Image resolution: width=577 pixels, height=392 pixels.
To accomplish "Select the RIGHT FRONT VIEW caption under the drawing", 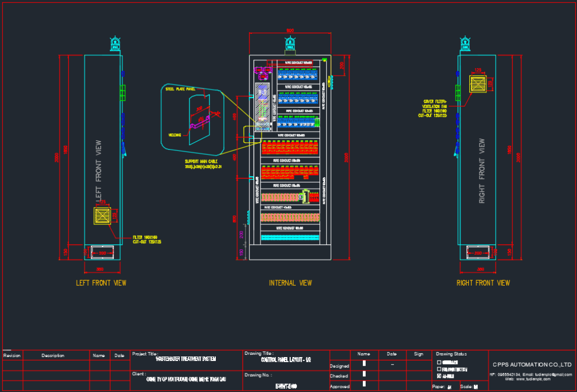I will tap(483, 283).
